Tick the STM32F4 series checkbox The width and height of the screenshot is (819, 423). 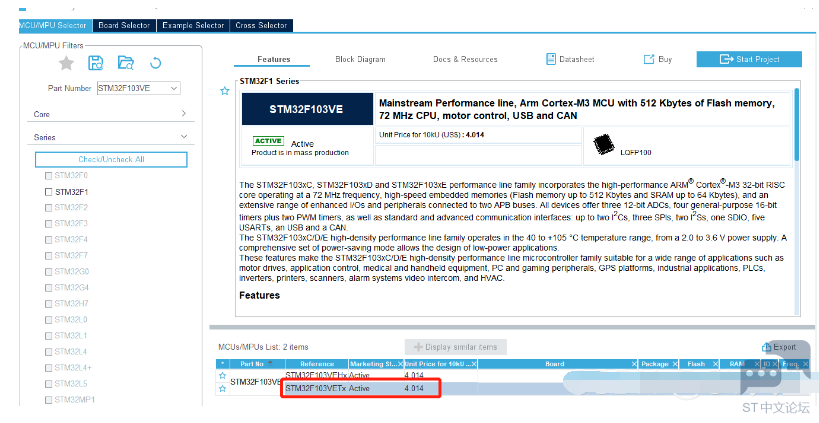49,240
